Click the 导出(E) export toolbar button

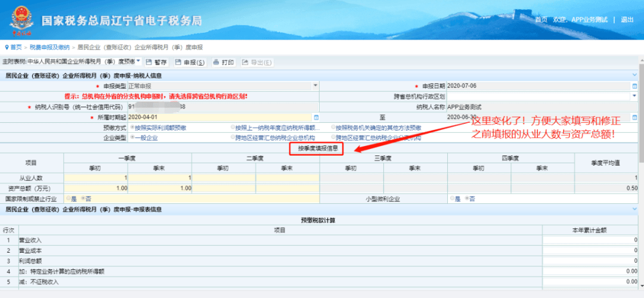point(257,63)
